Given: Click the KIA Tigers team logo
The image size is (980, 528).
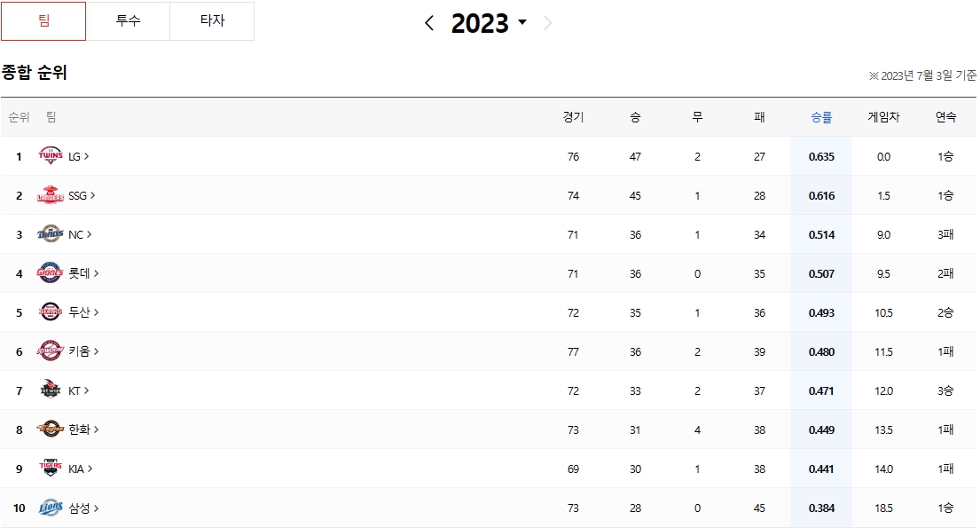Looking at the screenshot, I should pos(50,468).
